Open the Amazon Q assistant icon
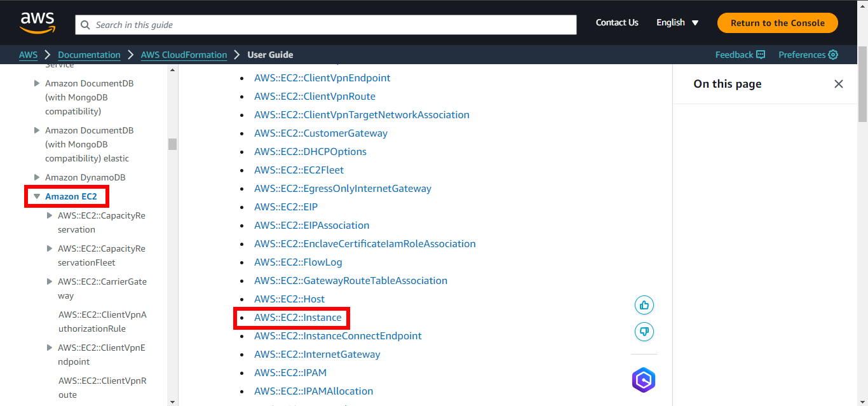Screen dimensions: 868x406 coord(643,380)
